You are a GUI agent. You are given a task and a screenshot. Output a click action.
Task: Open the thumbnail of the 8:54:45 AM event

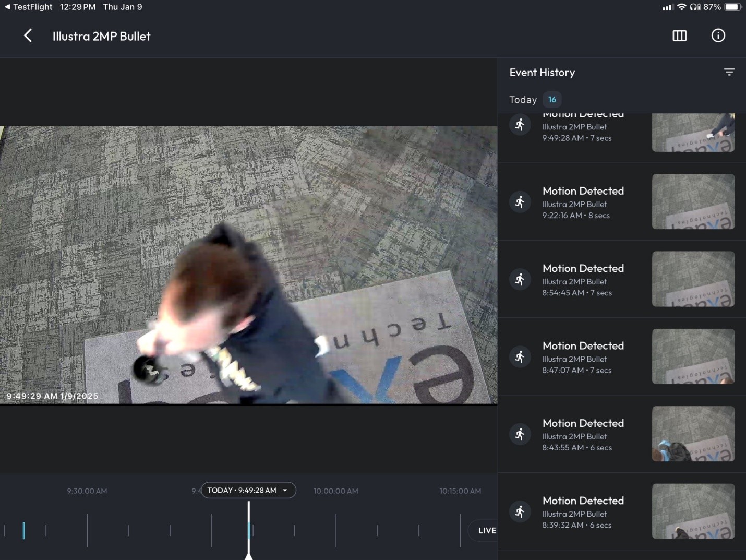click(693, 279)
